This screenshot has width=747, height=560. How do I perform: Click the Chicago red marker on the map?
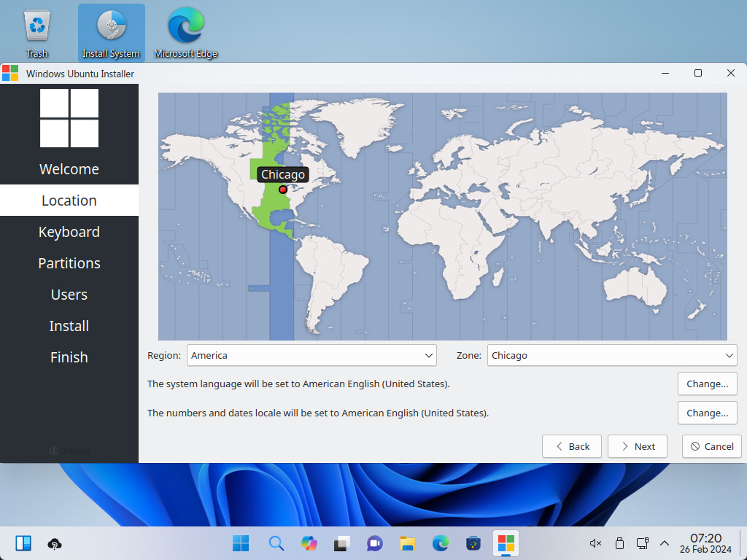point(283,190)
